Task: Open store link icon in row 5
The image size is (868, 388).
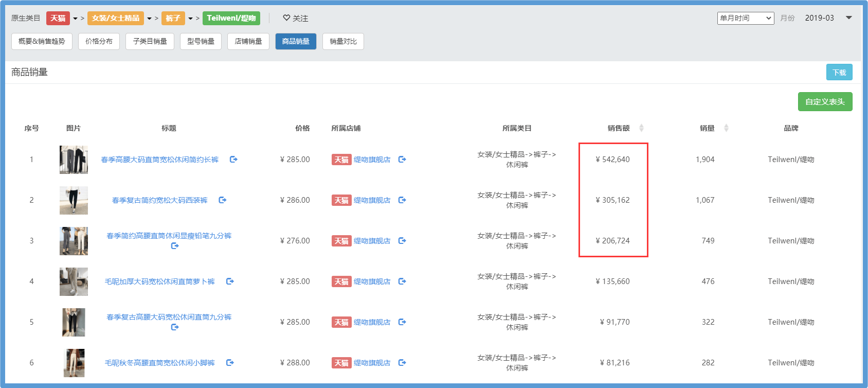Action: (402, 322)
